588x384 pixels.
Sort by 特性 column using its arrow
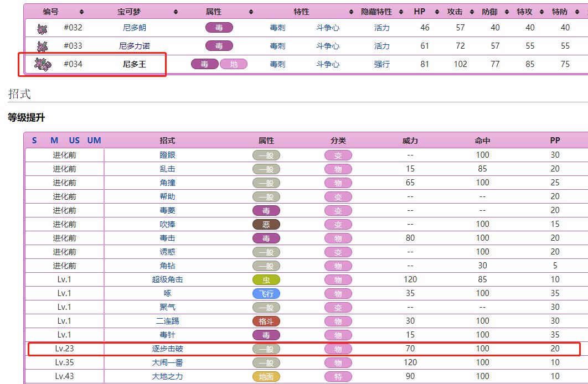[351, 12]
